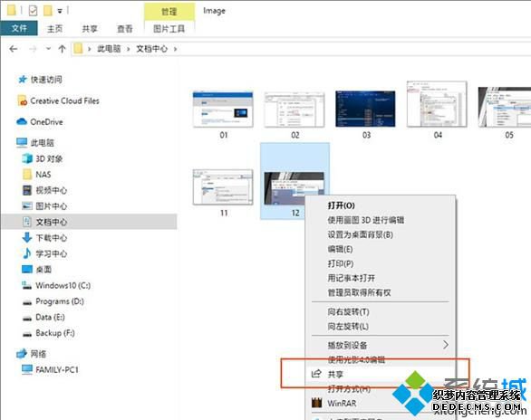Click 此电脑 in the address breadcrumb
This screenshot has width=531, height=420.
pyautogui.click(x=109, y=49)
